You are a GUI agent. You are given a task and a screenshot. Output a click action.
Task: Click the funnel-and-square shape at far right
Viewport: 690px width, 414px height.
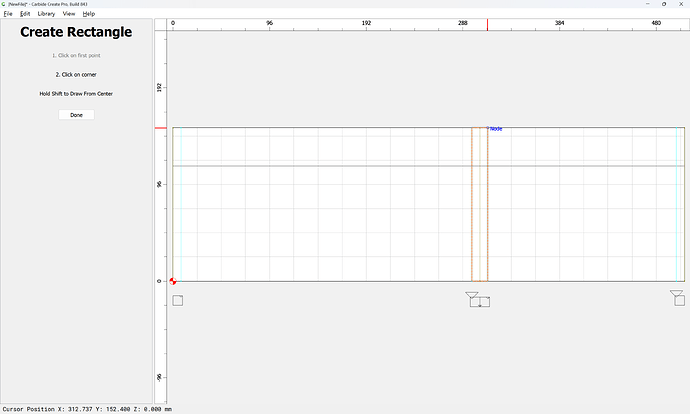click(678, 298)
